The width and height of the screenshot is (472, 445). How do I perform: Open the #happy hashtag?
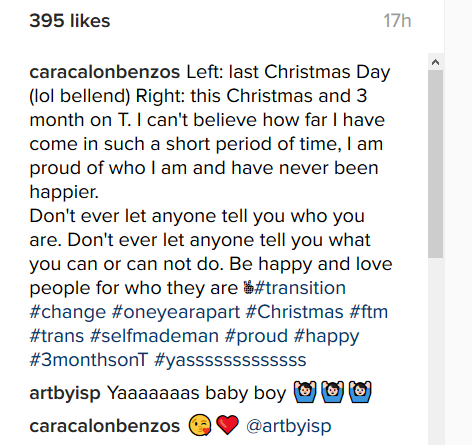[x=326, y=336]
